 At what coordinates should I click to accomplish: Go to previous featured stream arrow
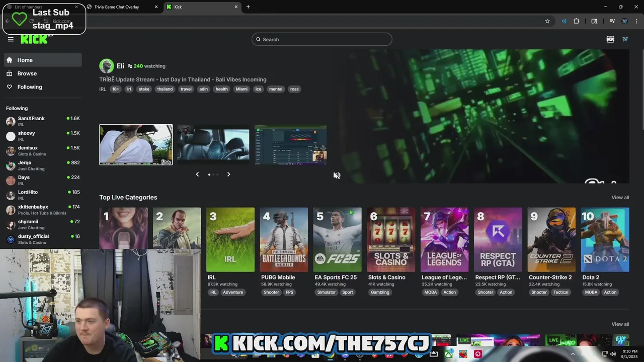197,174
